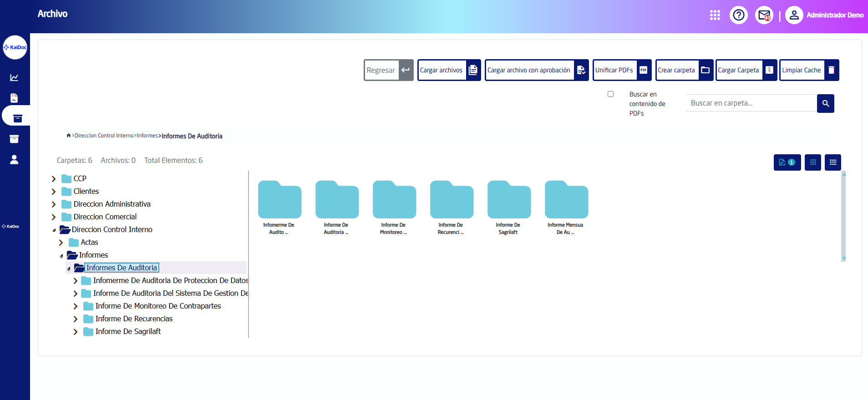Enable Buscar en contenido de PDFs checkbox
868x400 pixels.
(x=610, y=94)
